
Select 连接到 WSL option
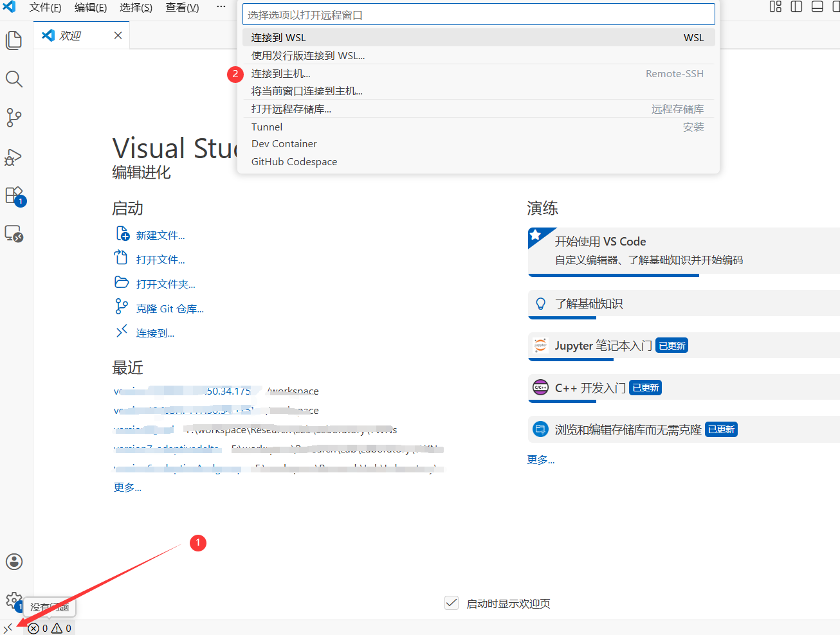tap(479, 37)
